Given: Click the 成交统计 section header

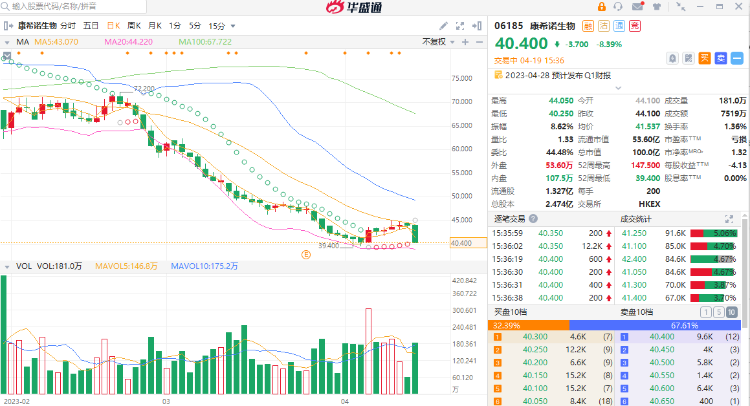Looking at the screenshot, I should (x=636, y=219).
